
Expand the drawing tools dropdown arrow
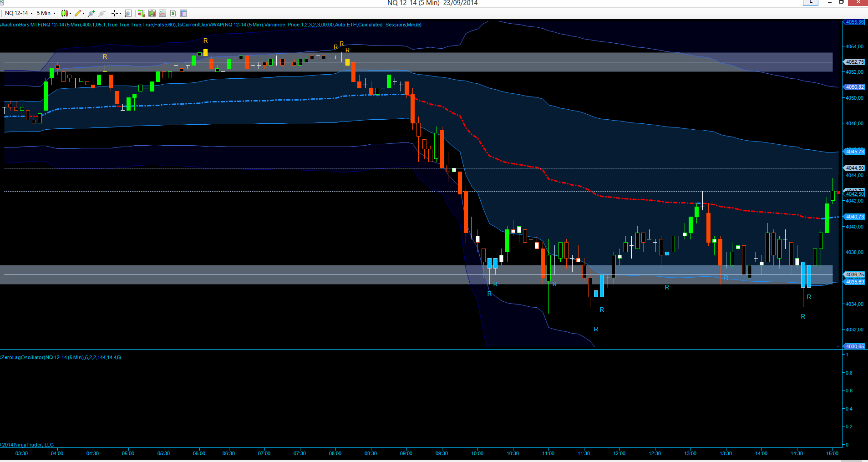(83, 14)
